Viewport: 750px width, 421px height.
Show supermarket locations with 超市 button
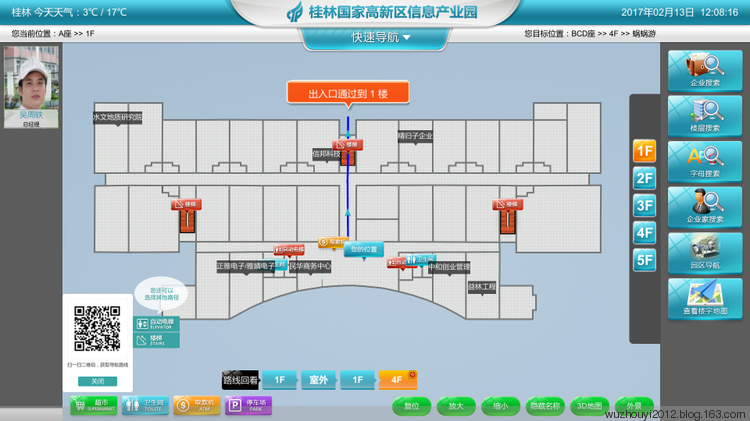pos(94,405)
